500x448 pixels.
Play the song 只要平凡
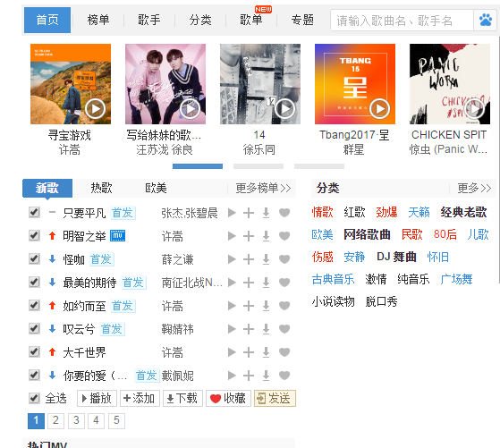pos(232,213)
